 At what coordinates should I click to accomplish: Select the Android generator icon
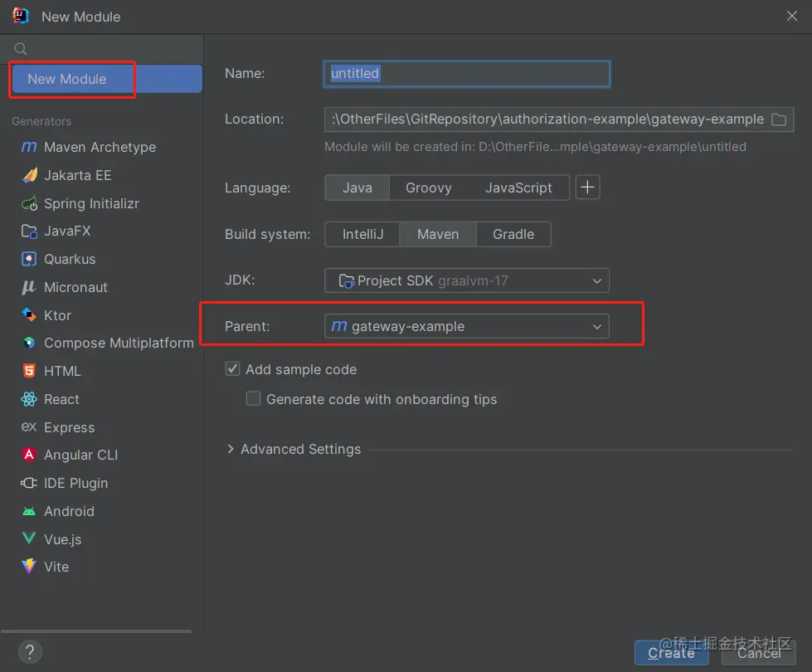(29, 511)
